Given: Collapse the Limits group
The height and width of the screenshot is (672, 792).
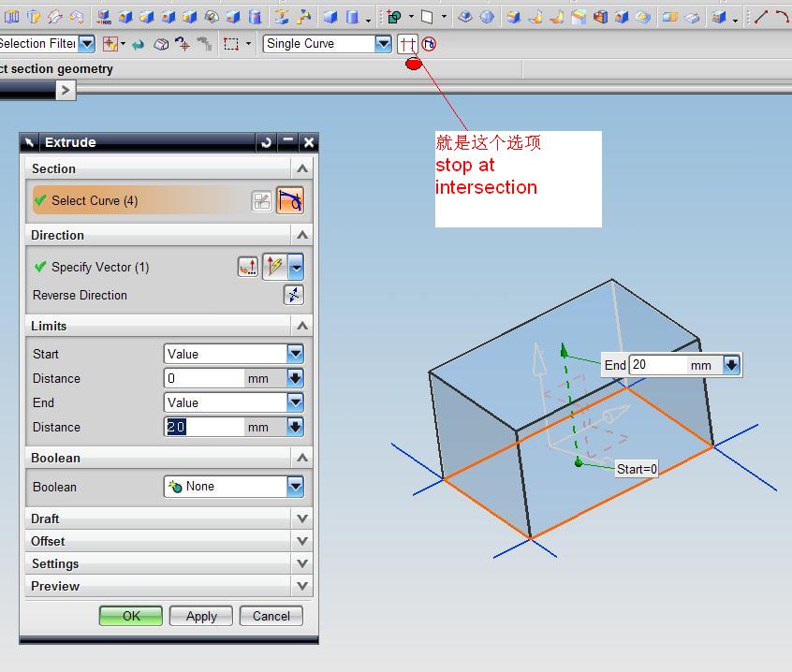Looking at the screenshot, I should pyautogui.click(x=302, y=326).
